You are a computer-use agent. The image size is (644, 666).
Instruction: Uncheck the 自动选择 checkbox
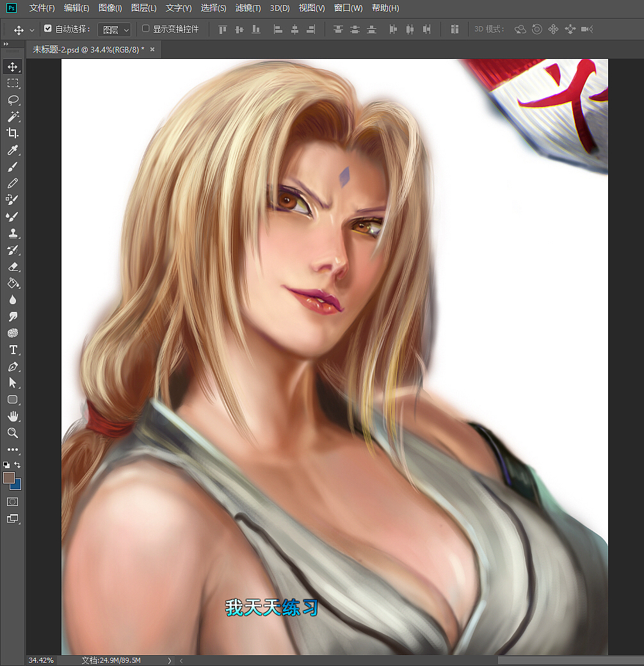click(x=48, y=28)
